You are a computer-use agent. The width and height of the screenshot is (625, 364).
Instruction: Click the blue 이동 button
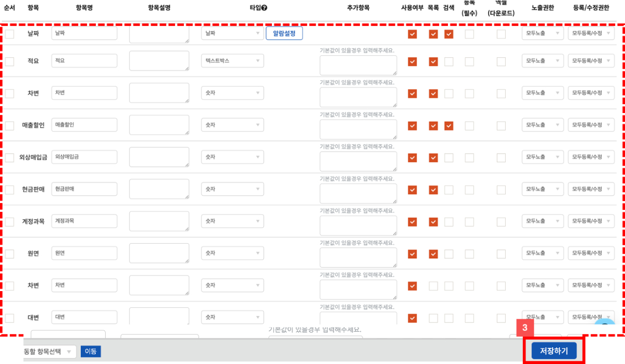coord(91,352)
